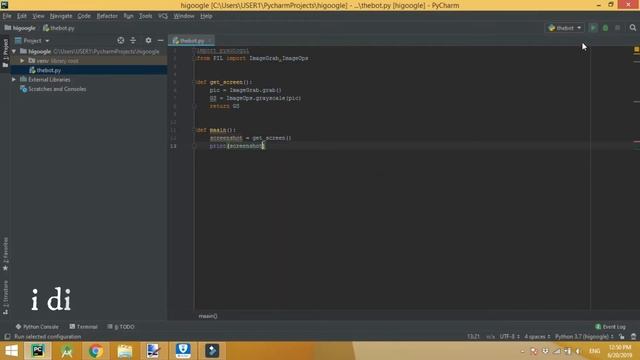
Task: Open the Structure sidebar tool button
Action: click(x=5, y=297)
